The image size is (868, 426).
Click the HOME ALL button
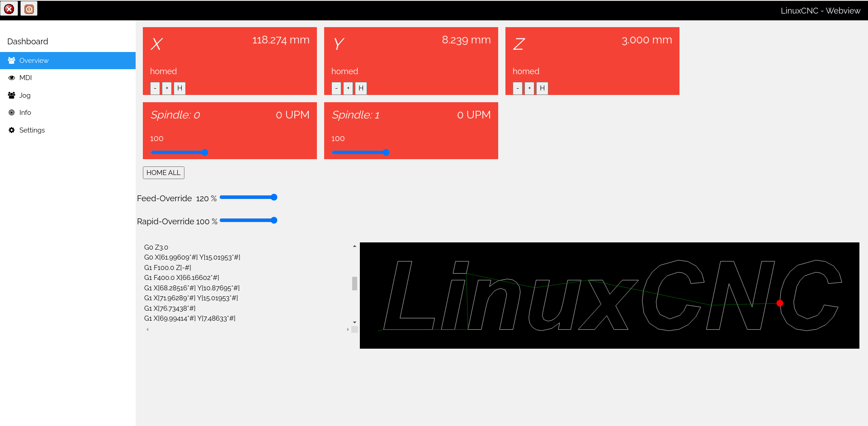tap(164, 173)
